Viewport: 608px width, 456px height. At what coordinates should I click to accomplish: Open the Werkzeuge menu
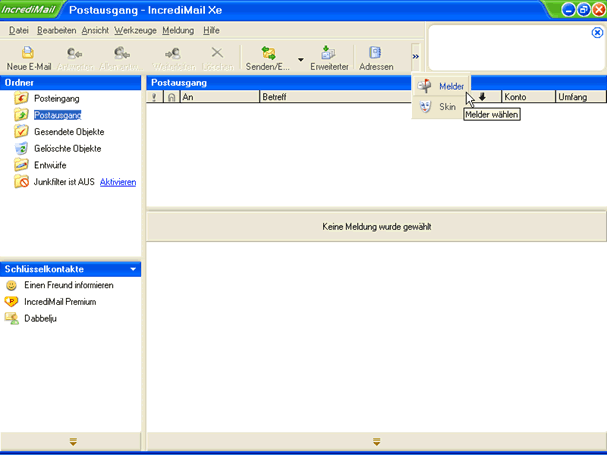135,30
